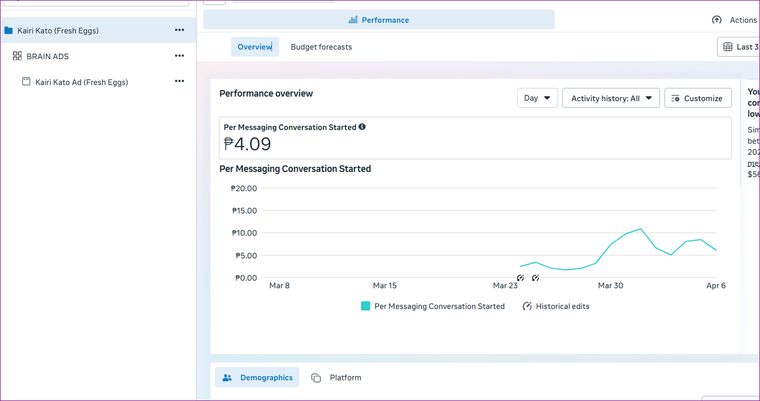Select the Kairi Kato (Fresh Eggs) campaign row

[x=98, y=30]
